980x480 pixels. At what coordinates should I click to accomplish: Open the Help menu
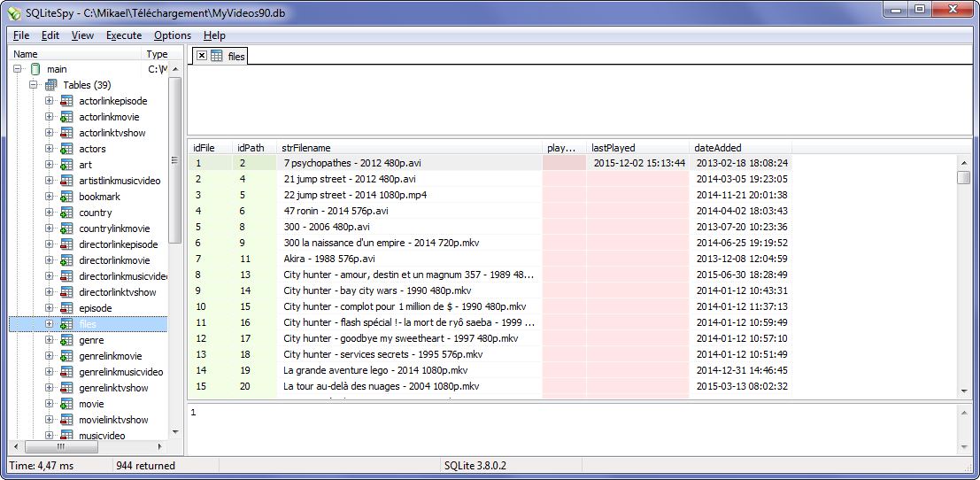pyautogui.click(x=214, y=35)
